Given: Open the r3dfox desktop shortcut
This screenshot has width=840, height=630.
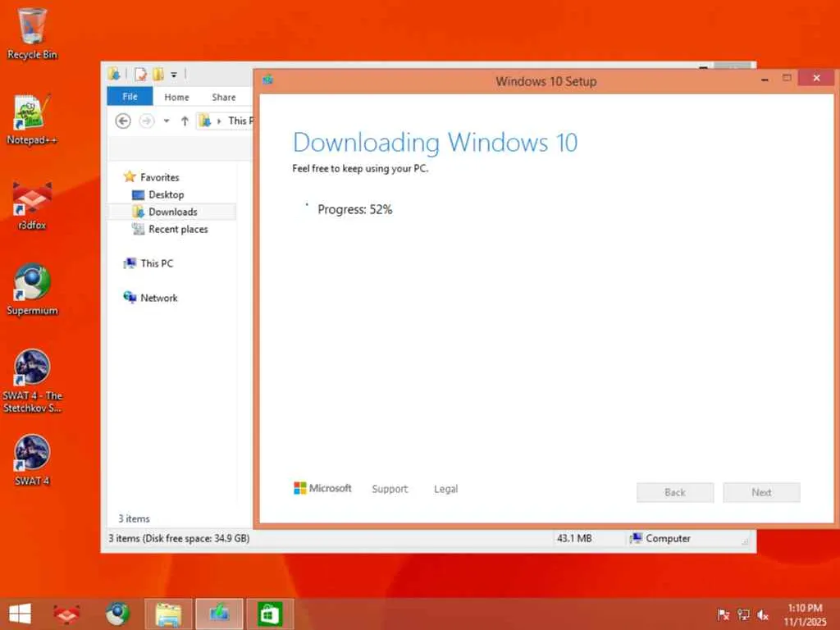Looking at the screenshot, I should [x=32, y=205].
